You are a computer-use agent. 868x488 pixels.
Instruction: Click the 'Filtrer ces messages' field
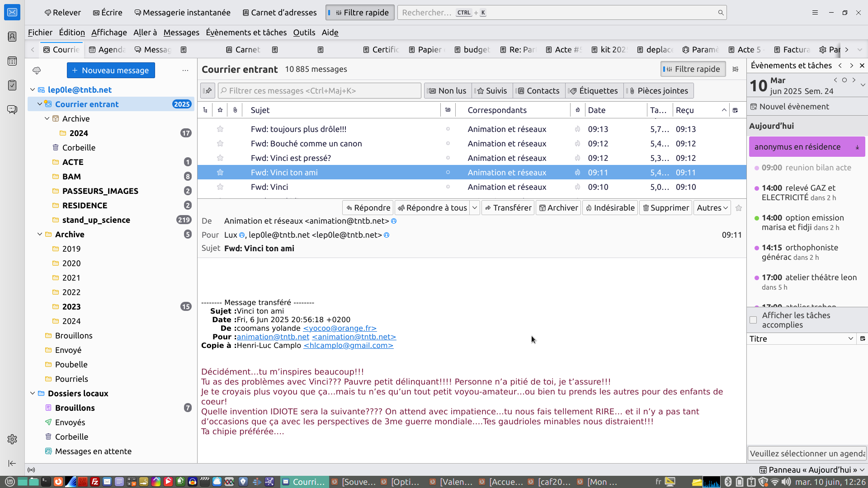[x=319, y=91]
